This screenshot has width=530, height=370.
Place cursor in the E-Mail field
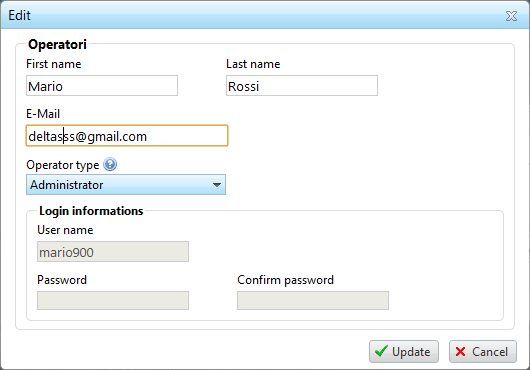point(127,136)
